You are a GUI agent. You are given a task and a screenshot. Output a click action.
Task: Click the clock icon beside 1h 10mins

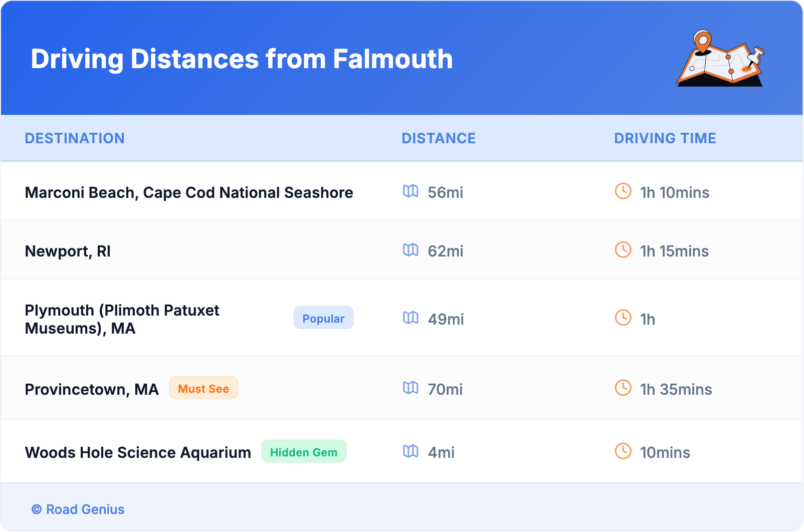(623, 191)
